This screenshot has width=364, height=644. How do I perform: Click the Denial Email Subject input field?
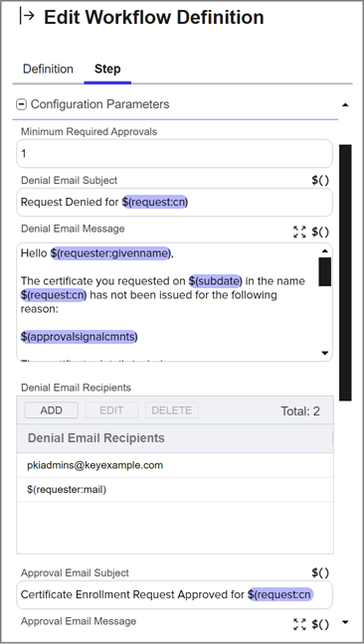[174, 203]
